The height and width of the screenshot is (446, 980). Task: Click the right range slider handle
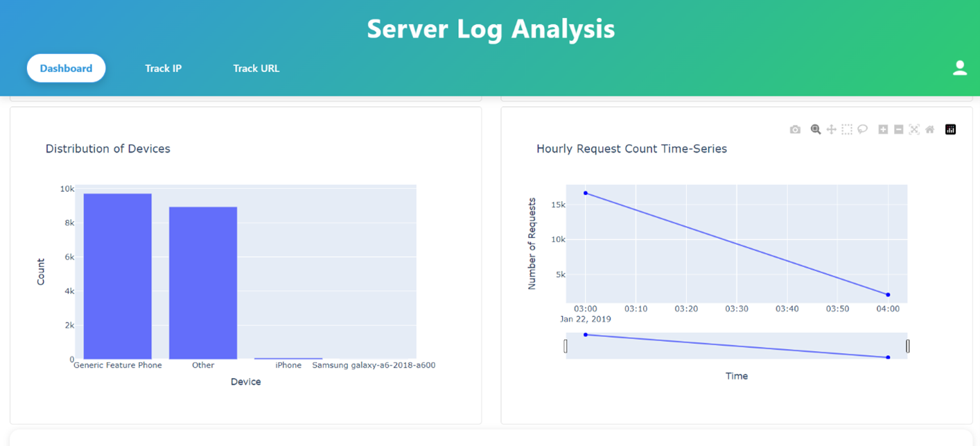pyautogui.click(x=908, y=345)
